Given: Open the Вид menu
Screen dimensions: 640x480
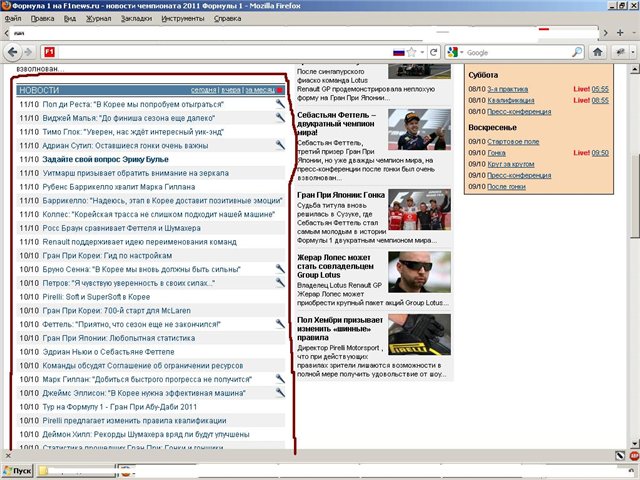Looking at the screenshot, I should [70, 18].
